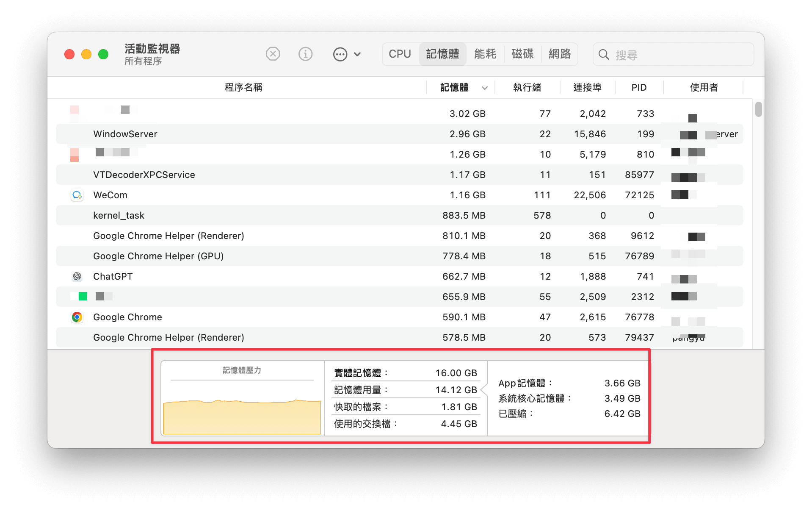
Task: Select the WeCom process name
Action: (x=110, y=195)
